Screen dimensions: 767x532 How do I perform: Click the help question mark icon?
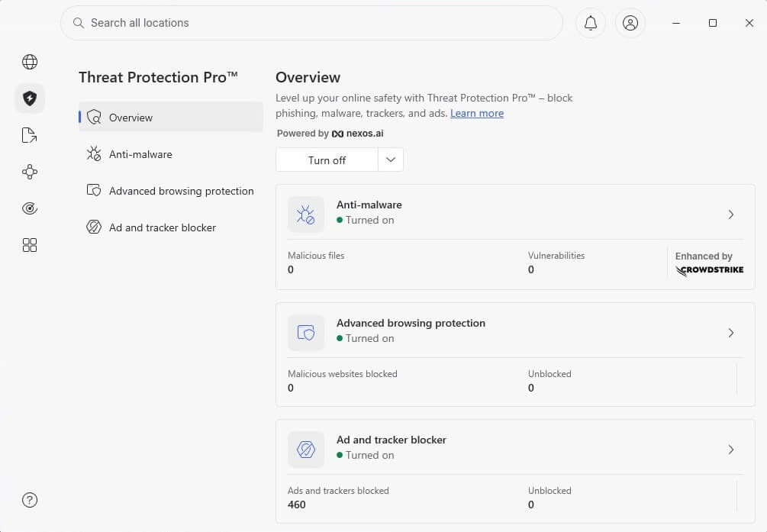point(29,500)
